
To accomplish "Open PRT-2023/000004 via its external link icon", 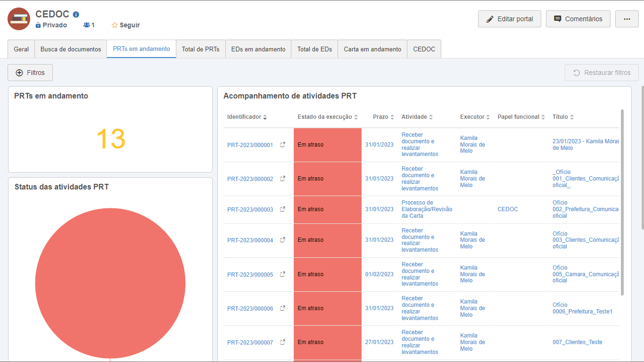I will click(282, 240).
